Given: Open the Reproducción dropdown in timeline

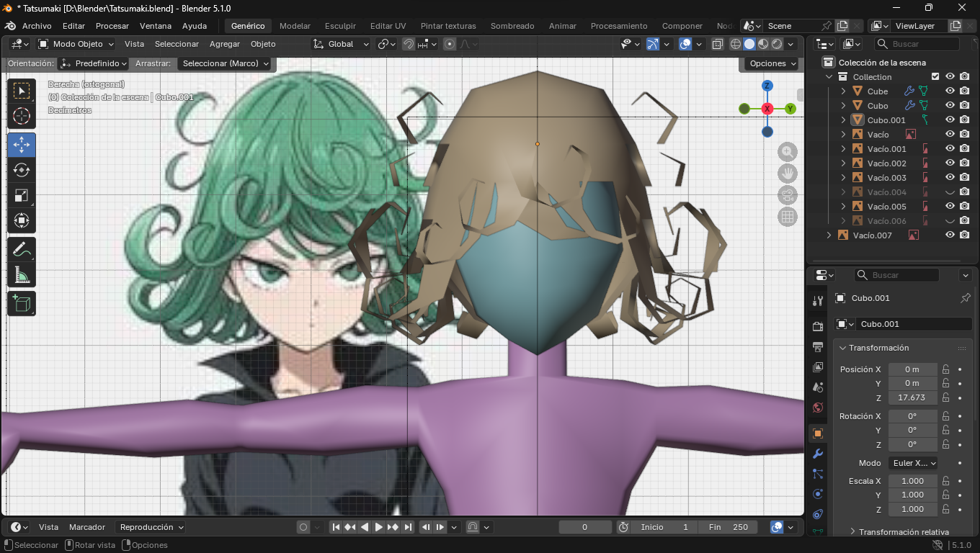Looking at the screenshot, I should (151, 527).
